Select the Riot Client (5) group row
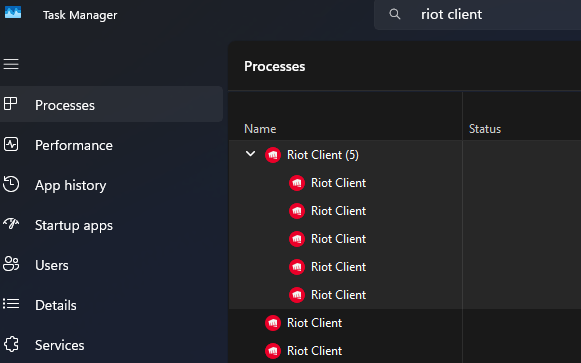 (x=405, y=155)
